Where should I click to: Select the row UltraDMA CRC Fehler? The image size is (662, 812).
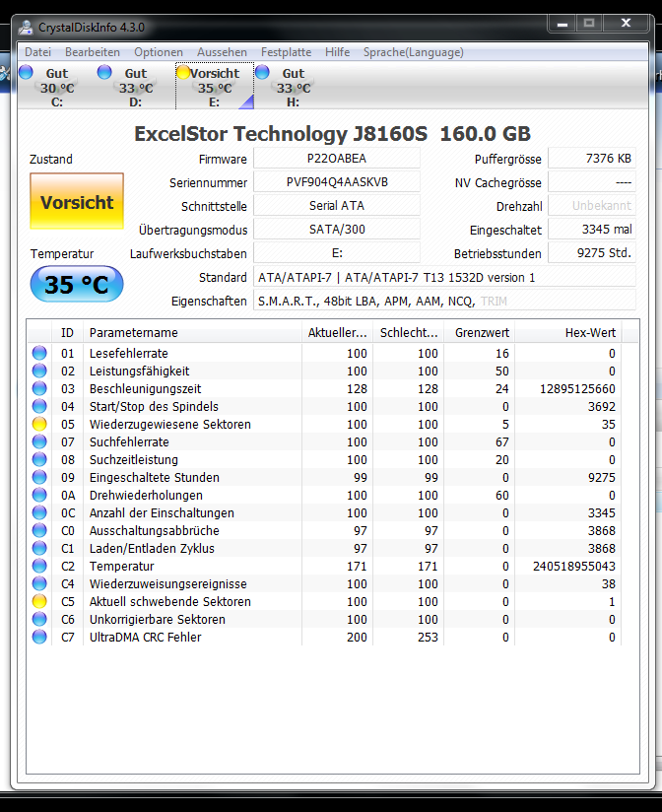[x=324, y=637]
